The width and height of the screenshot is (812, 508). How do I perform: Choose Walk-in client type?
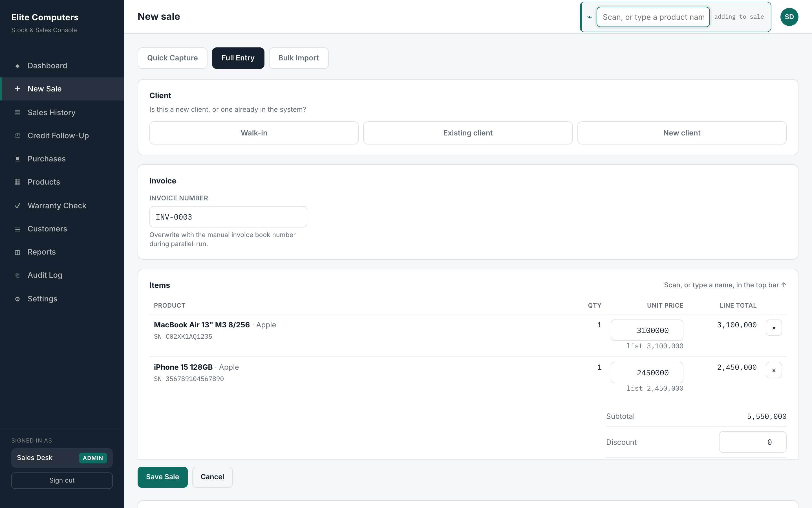point(254,133)
